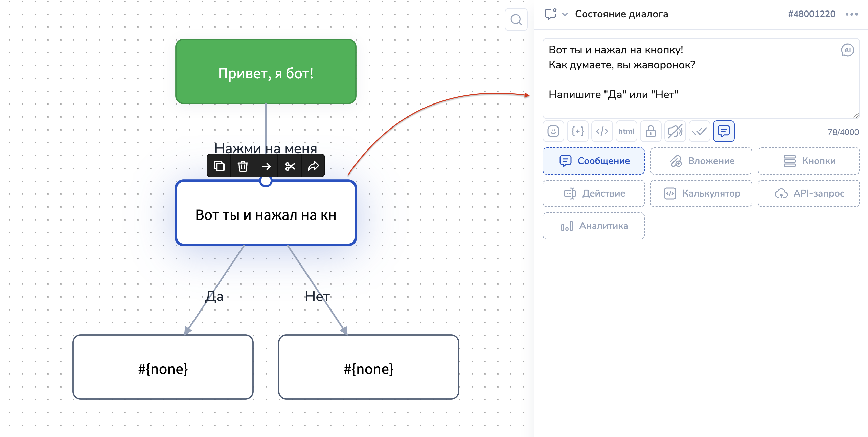Toggle the lock option under message

650,131
